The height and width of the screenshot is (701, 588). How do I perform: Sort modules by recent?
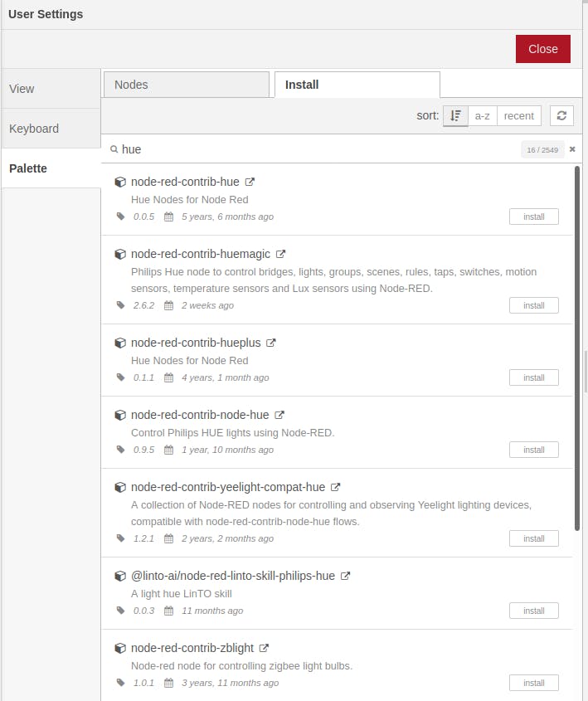pos(518,116)
